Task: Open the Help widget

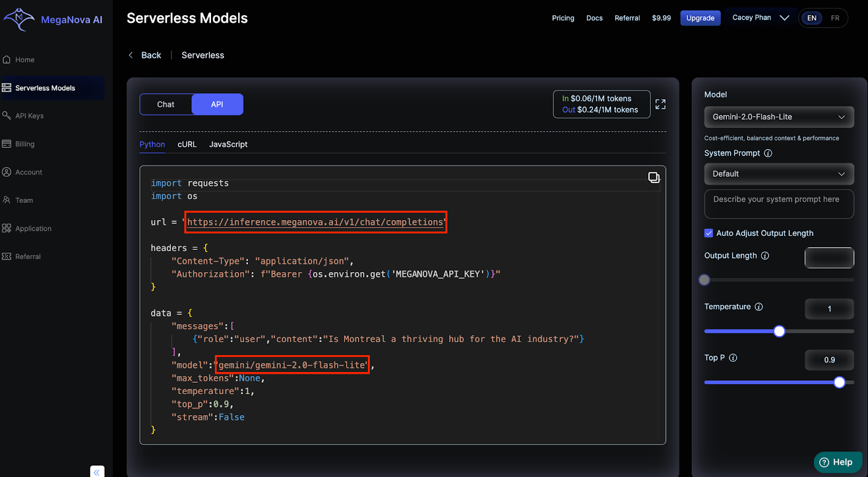Action: 838,462
